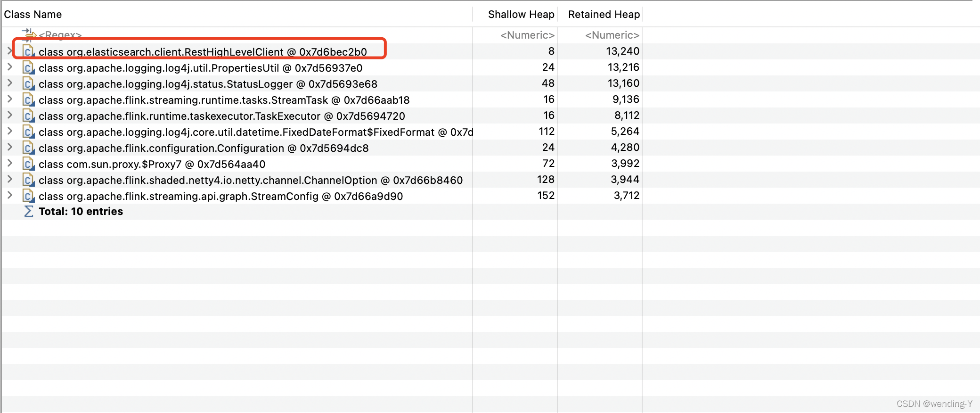Click shallow heap value 48 for StatusLogger

548,83
